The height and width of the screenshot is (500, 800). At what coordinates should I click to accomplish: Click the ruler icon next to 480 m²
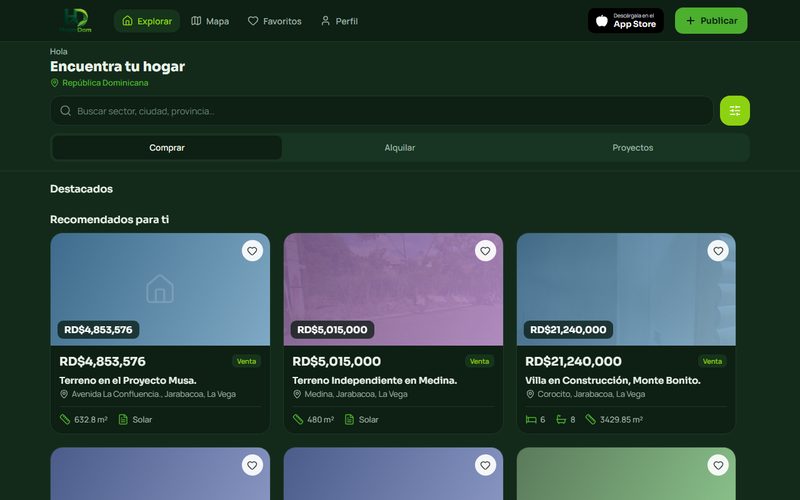[x=298, y=419]
